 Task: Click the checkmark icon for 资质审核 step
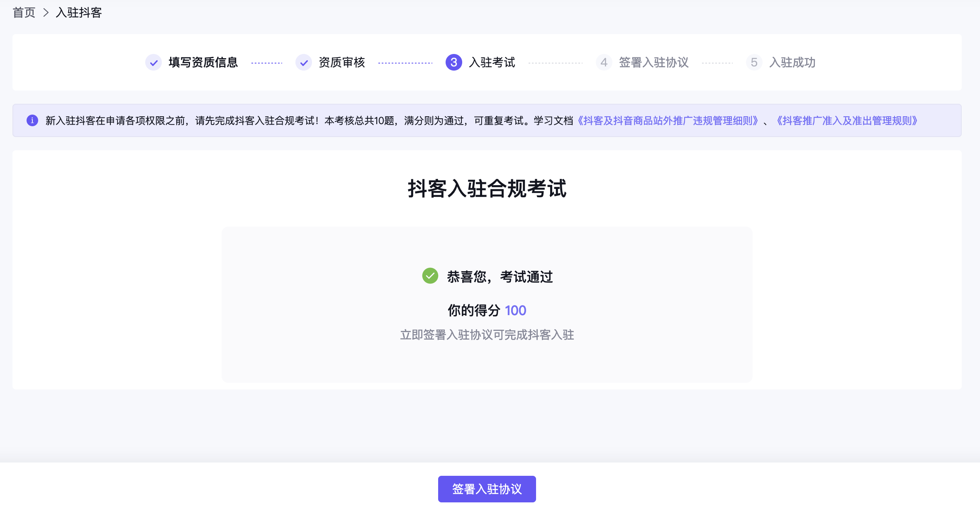click(304, 62)
